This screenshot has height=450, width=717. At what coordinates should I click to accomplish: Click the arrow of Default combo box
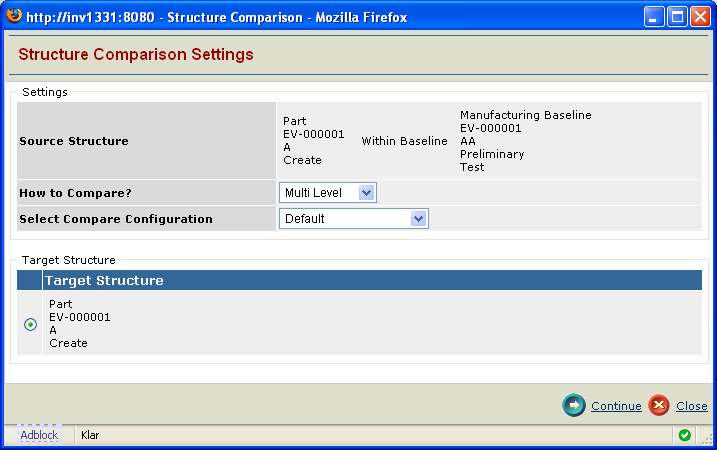click(418, 218)
